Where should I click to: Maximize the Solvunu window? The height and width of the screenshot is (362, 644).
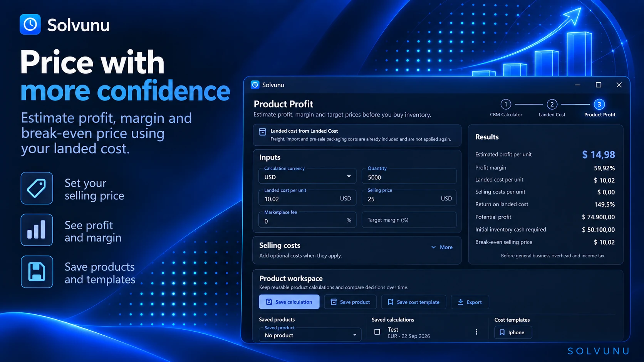(x=599, y=85)
